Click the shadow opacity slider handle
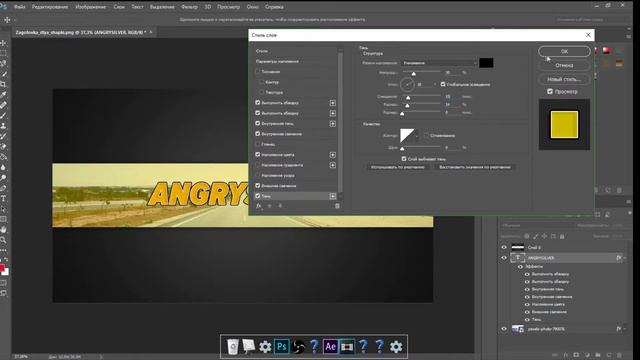 pyautogui.click(x=413, y=73)
